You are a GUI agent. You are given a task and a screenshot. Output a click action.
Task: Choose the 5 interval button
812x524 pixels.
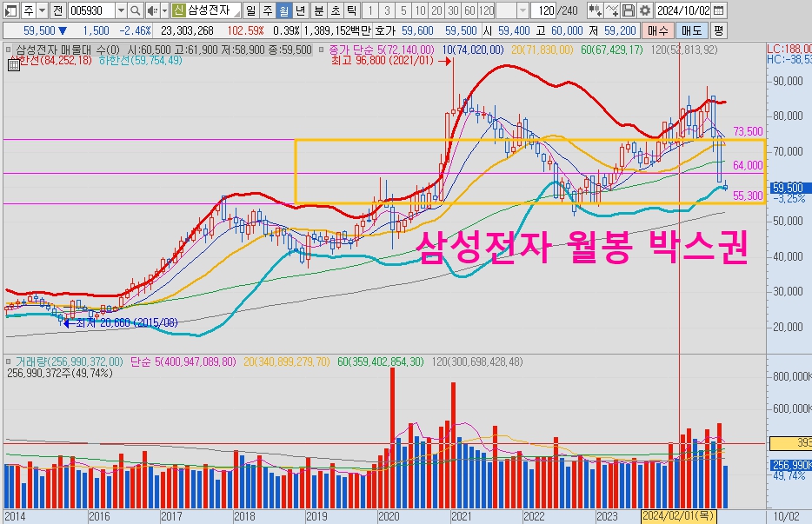[403, 10]
